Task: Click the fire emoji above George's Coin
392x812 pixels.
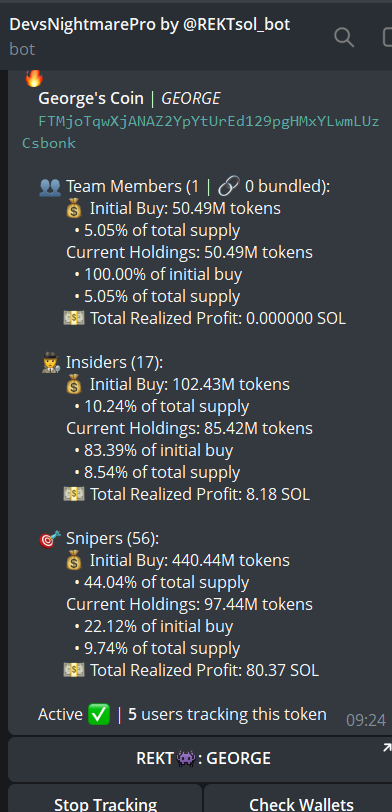Action: click(x=34, y=78)
